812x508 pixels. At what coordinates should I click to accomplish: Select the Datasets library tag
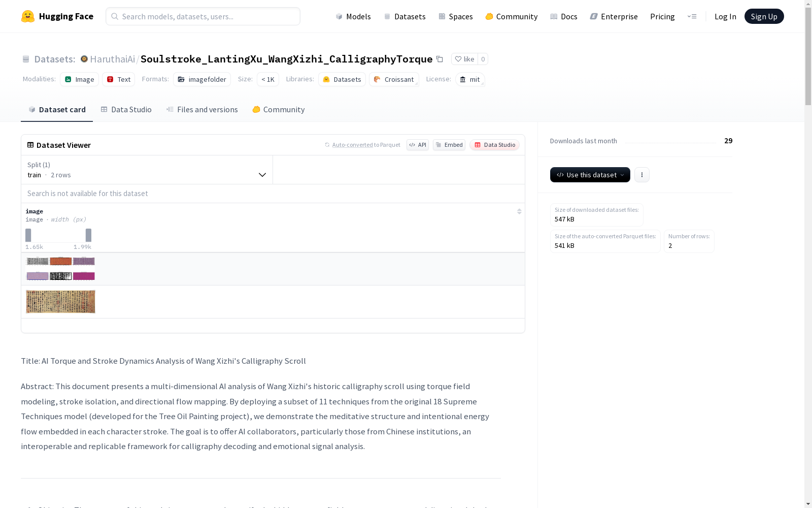pyautogui.click(x=342, y=79)
